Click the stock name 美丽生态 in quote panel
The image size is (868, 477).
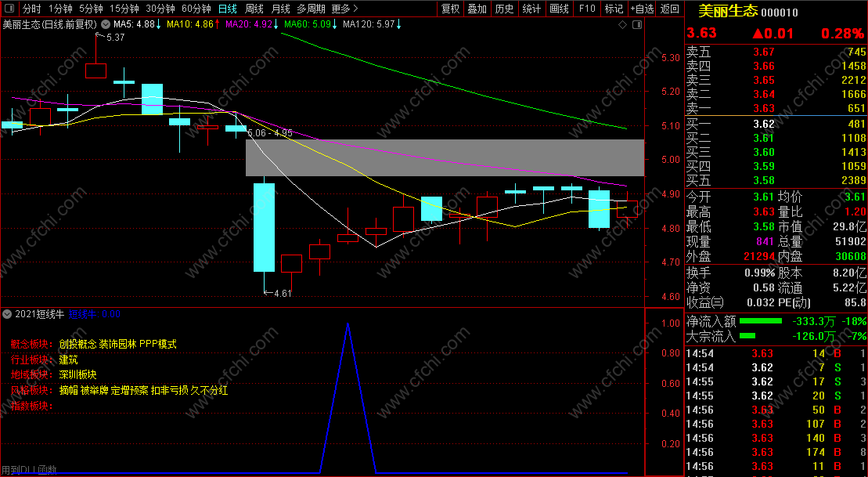(x=727, y=11)
